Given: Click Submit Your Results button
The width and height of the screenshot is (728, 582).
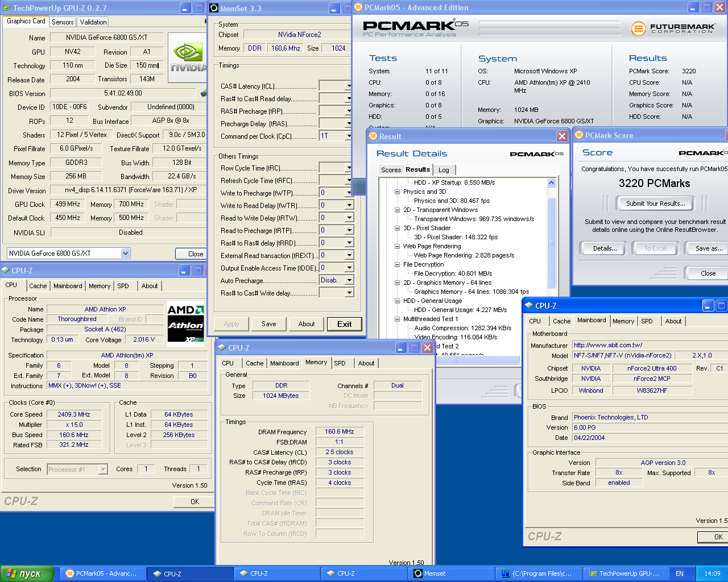Looking at the screenshot, I should 656,203.
